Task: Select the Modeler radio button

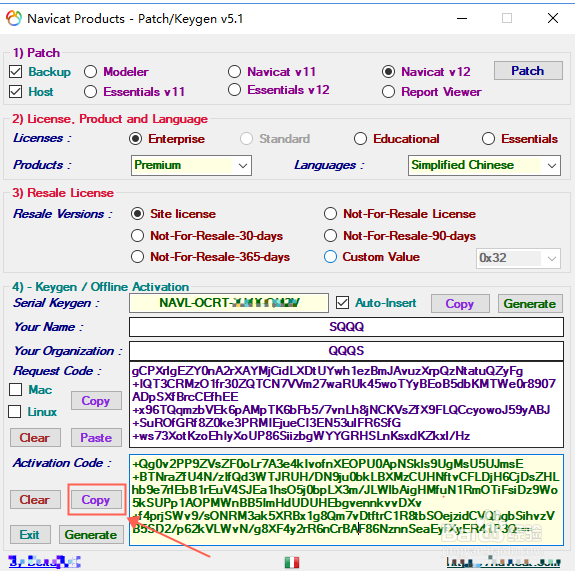Action: pyautogui.click(x=90, y=72)
